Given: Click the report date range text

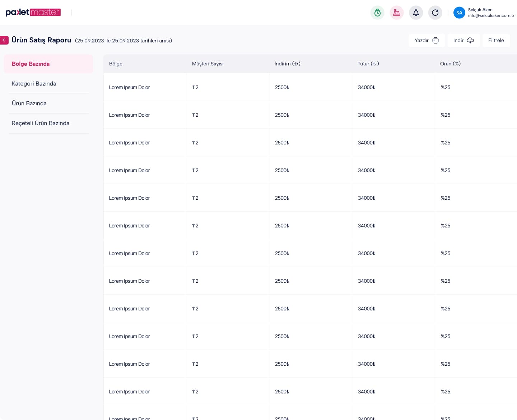Looking at the screenshot, I should click(124, 41).
